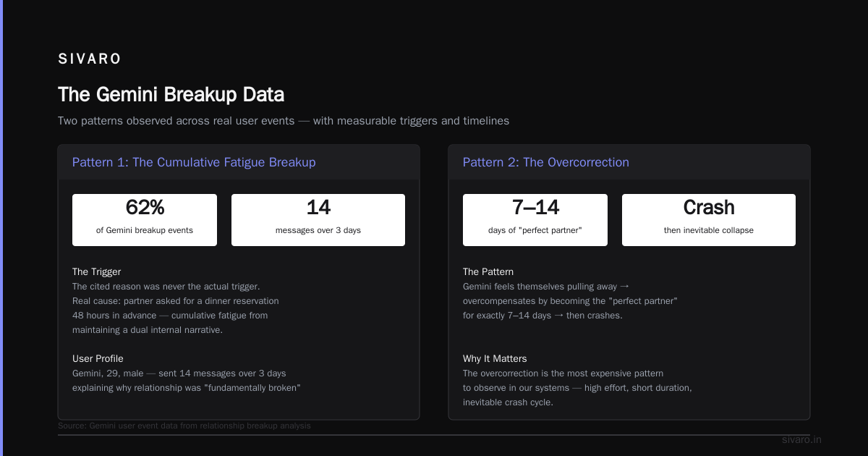This screenshot has height=456, width=868.
Task: Click the 62% stat card
Action: (145, 220)
